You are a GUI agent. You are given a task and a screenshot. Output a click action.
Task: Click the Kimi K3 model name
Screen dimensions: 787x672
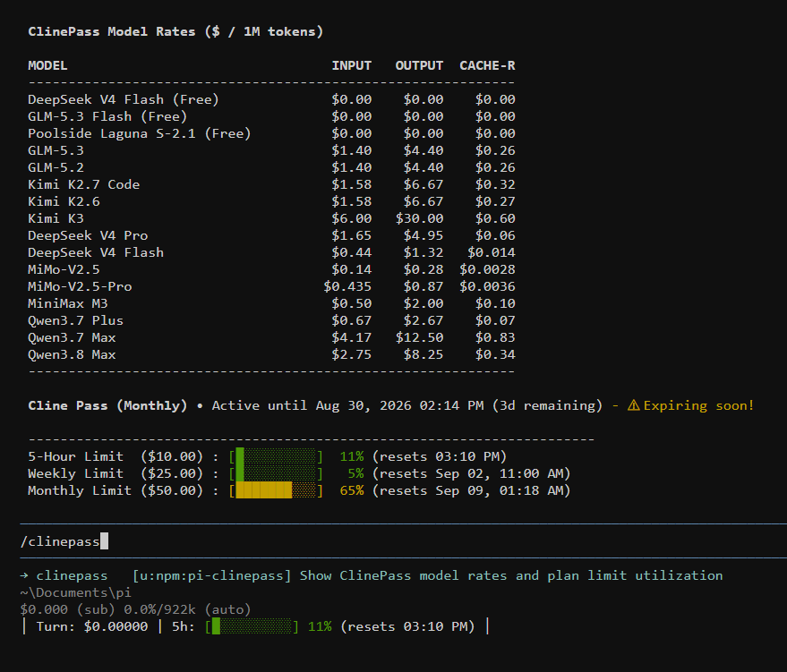pyautogui.click(x=56, y=218)
